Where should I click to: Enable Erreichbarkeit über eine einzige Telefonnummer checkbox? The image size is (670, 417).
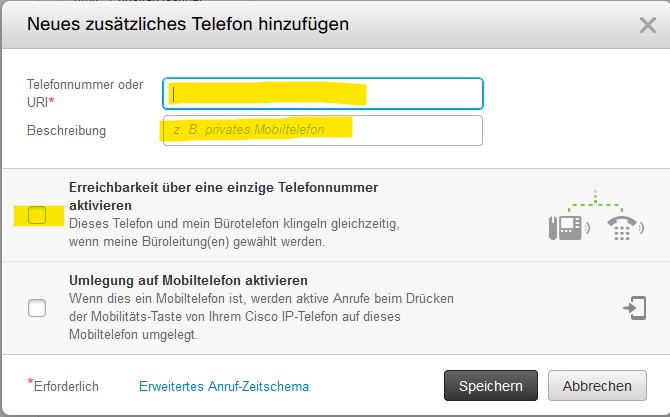point(37,215)
